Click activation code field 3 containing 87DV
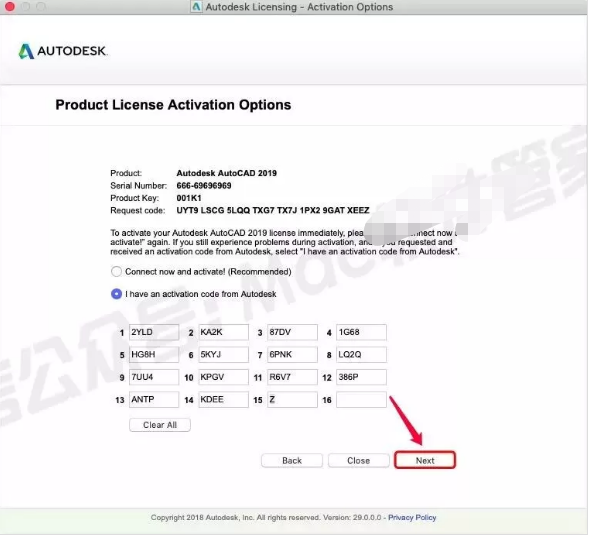This screenshot has height=537, width=600. tap(292, 332)
